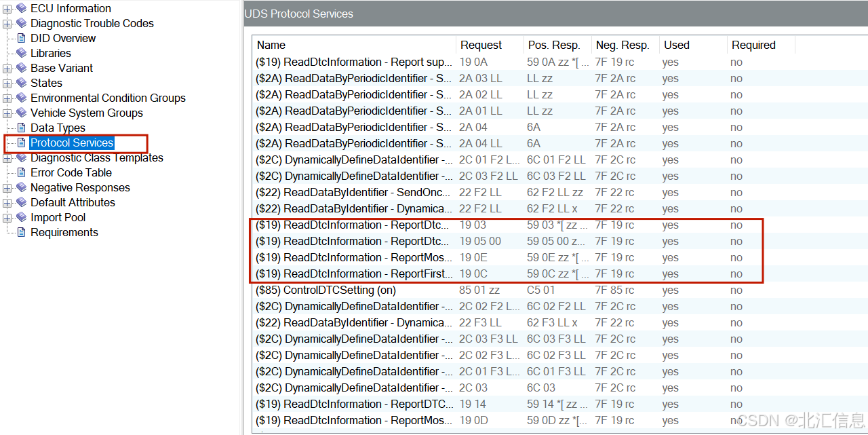Click the Libraries page icon
The image size is (868, 435).
(x=22, y=53)
